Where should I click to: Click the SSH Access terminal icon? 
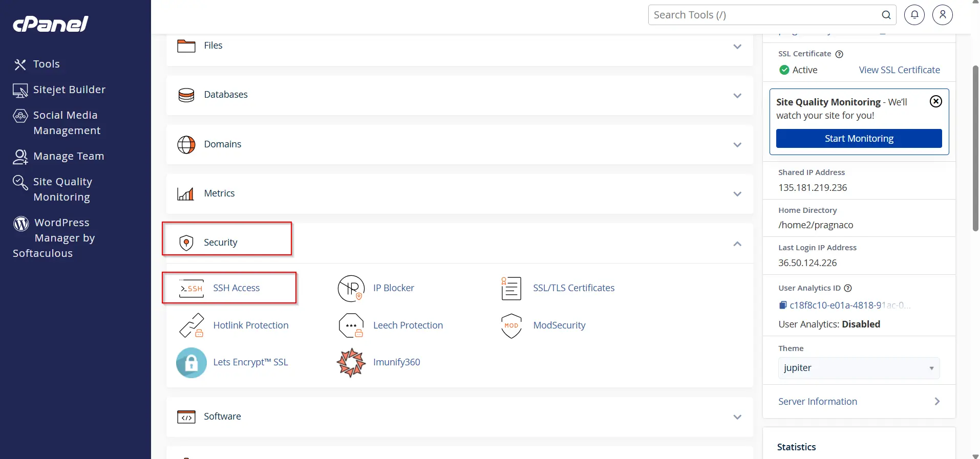tap(191, 289)
